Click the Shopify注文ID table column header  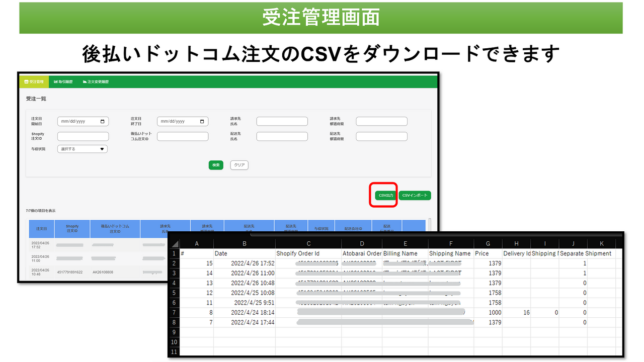pyautogui.click(x=72, y=229)
